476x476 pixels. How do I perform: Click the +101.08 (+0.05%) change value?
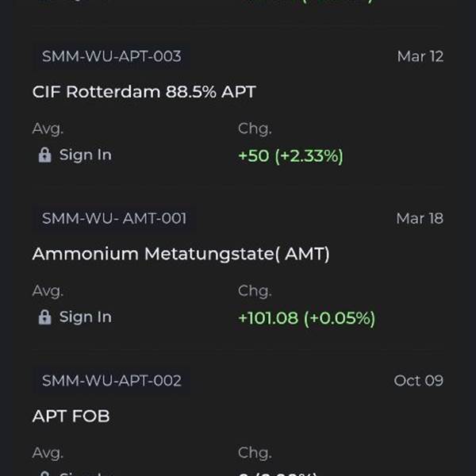point(306,318)
